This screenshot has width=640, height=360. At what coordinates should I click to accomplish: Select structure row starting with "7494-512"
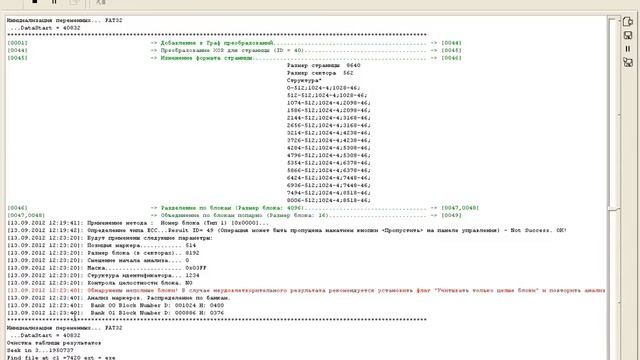(x=329, y=193)
